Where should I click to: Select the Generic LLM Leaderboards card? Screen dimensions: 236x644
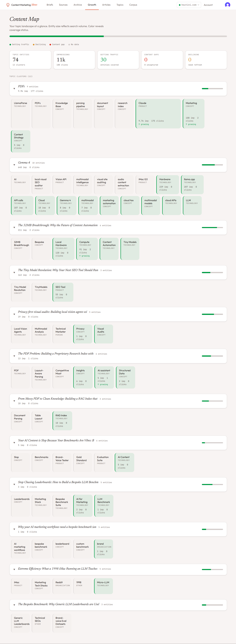click(x=21, y=623)
